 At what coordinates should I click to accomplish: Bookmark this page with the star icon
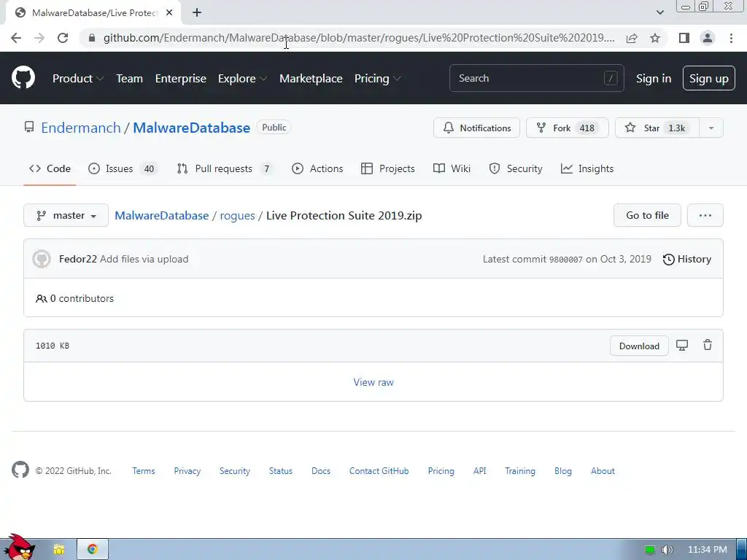(x=655, y=38)
